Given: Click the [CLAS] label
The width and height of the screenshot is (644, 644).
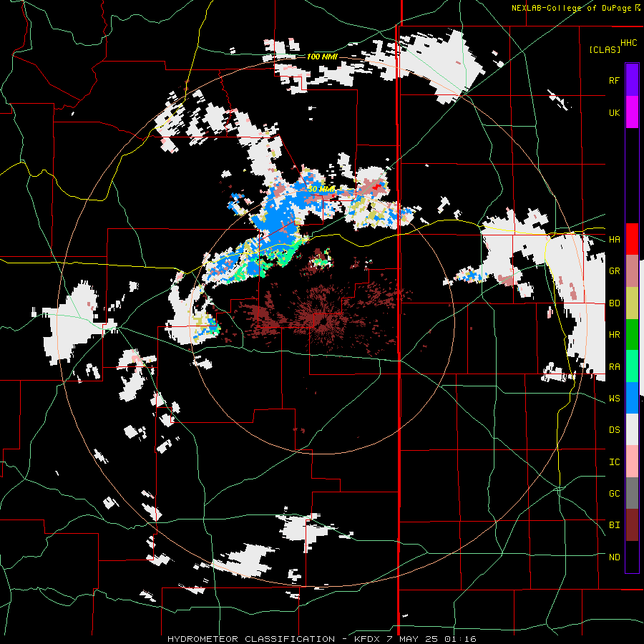Looking at the screenshot, I should (605, 49).
